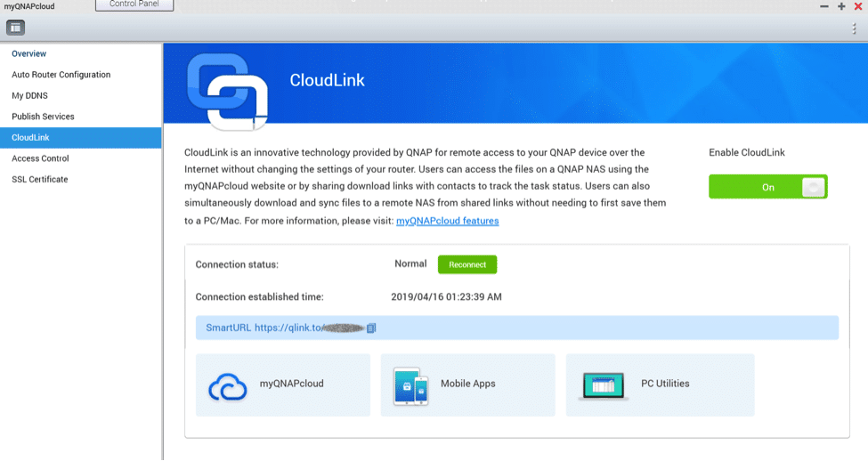Turn off the Enable CloudLink switch
This screenshot has height=461, width=868.
click(767, 187)
